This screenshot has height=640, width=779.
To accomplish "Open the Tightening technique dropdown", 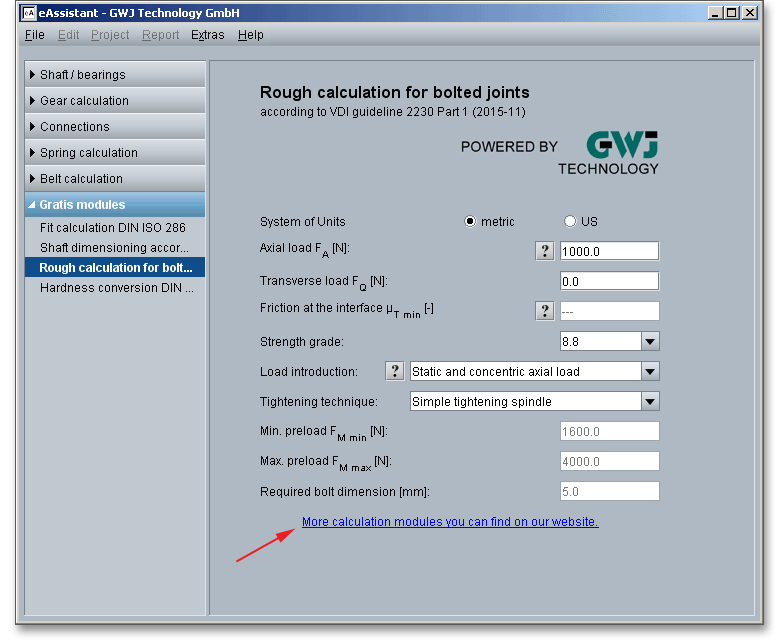I will click(x=650, y=401).
